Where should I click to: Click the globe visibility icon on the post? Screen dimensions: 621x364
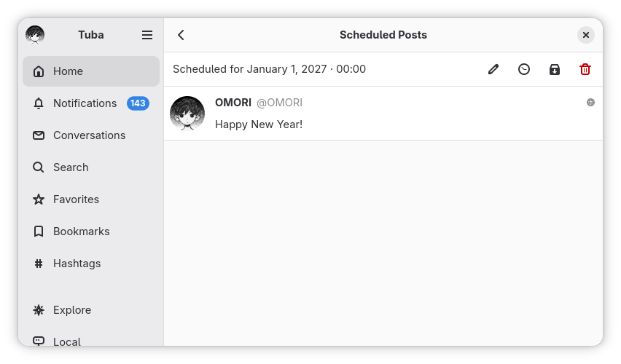click(590, 103)
